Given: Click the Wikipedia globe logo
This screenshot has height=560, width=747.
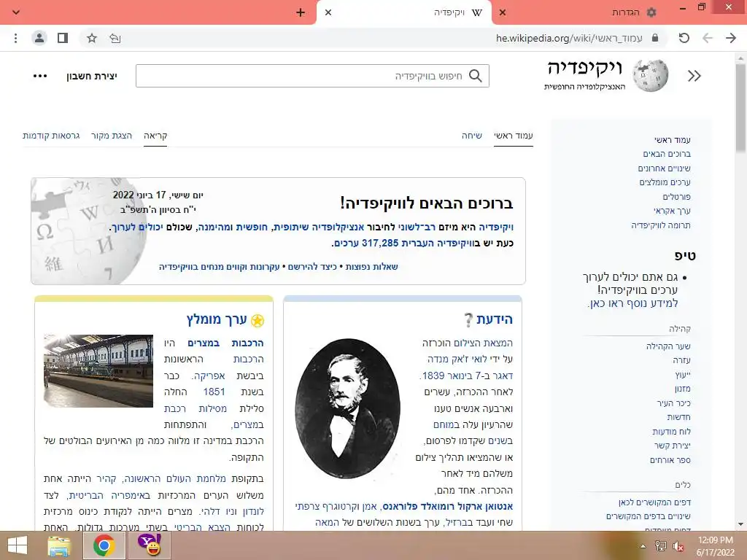Looking at the screenshot, I should coord(650,75).
